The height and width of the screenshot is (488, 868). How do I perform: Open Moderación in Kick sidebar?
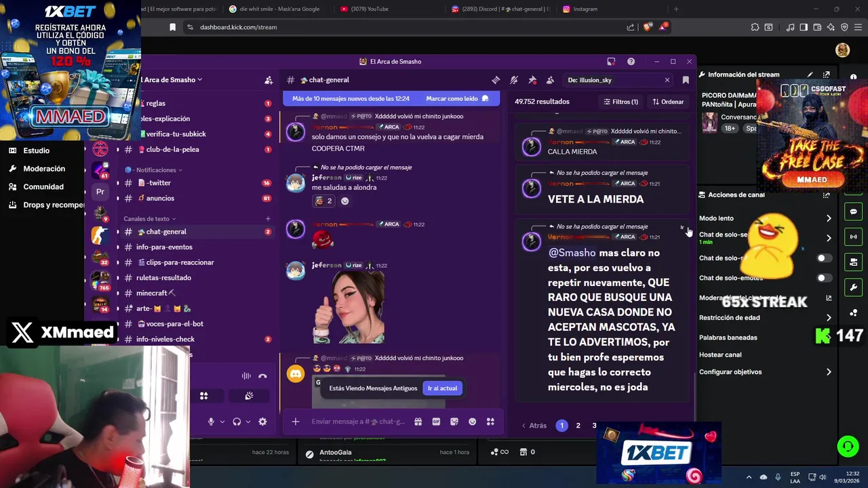coord(44,169)
